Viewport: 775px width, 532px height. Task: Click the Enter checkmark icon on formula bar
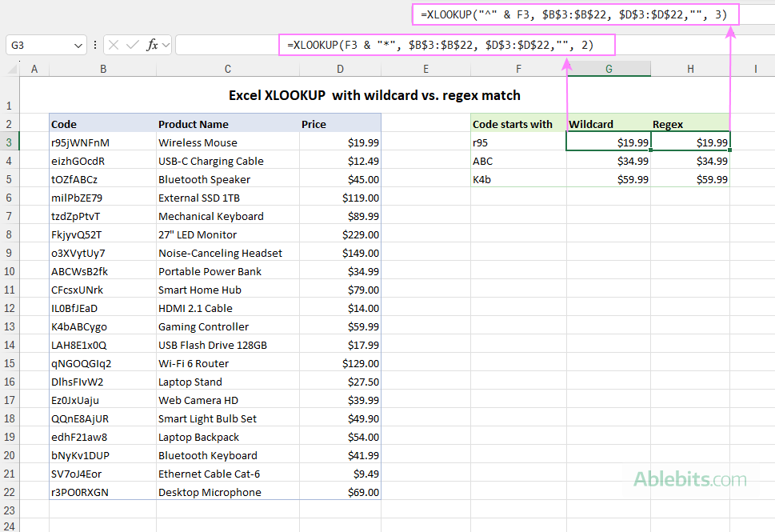pos(130,45)
